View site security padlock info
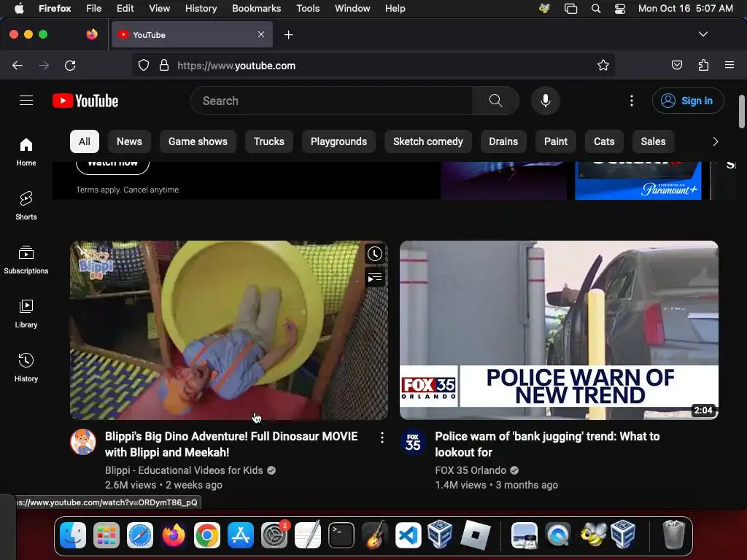 coord(164,65)
